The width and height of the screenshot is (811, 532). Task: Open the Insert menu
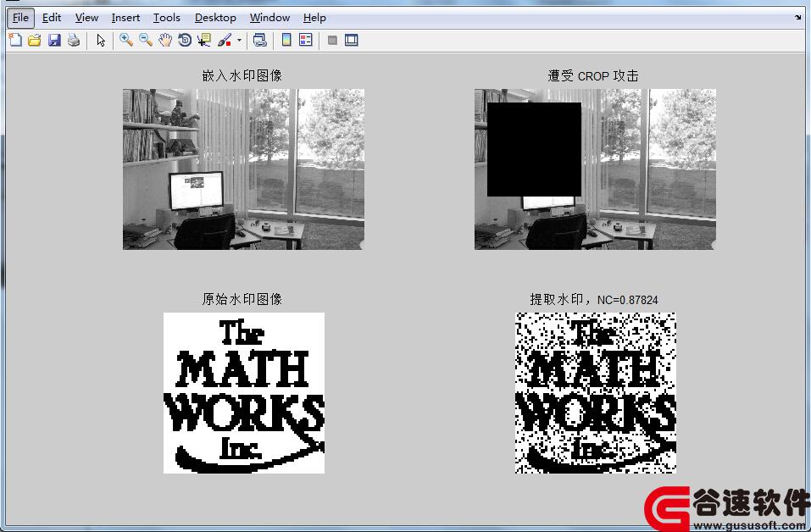pos(125,18)
